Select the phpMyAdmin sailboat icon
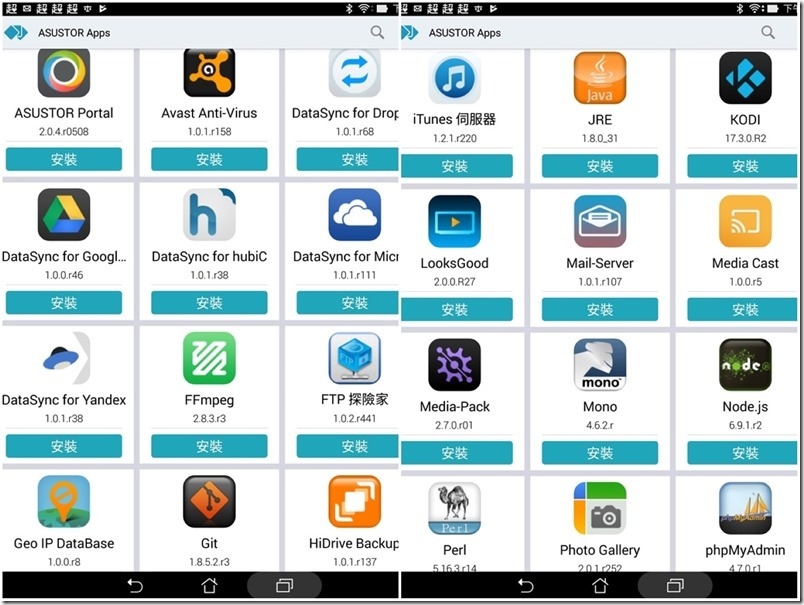 [746, 509]
